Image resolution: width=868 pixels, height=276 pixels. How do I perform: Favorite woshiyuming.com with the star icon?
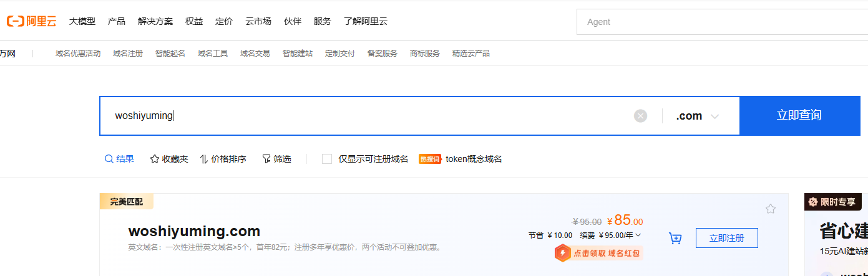(771, 209)
